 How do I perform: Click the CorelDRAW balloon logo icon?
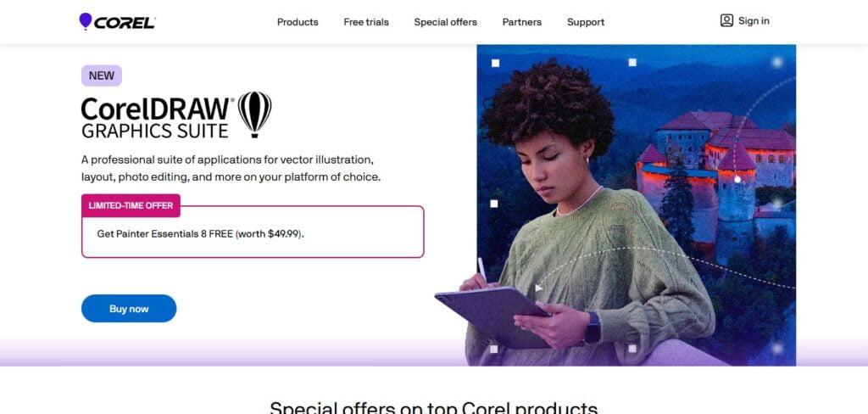[254, 115]
